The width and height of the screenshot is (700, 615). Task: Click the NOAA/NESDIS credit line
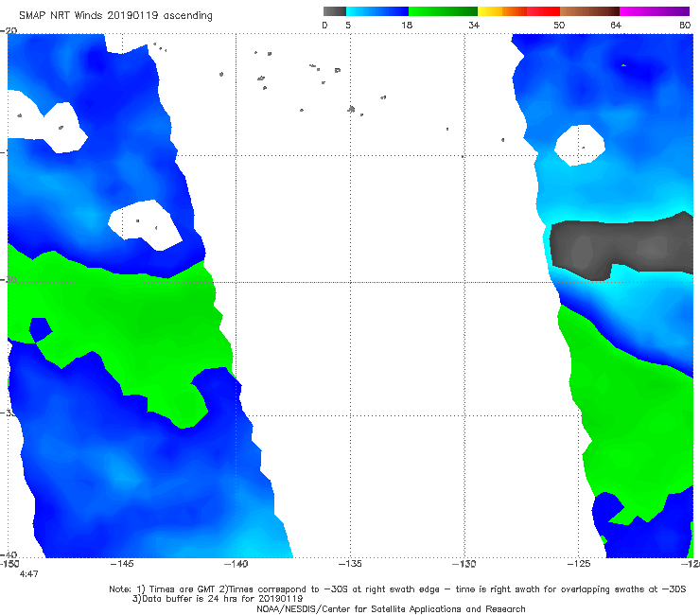pos(391,609)
